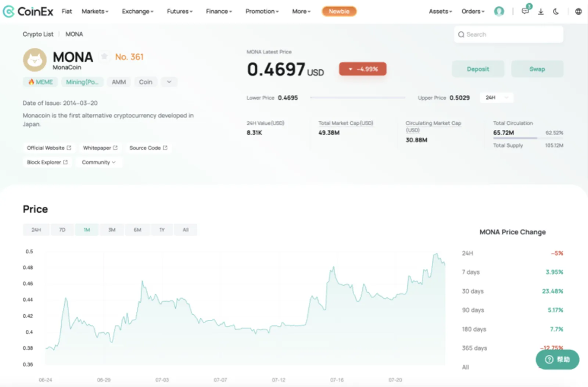The image size is (588, 387).
Task: Open the Markets dropdown menu
Action: [x=95, y=11]
